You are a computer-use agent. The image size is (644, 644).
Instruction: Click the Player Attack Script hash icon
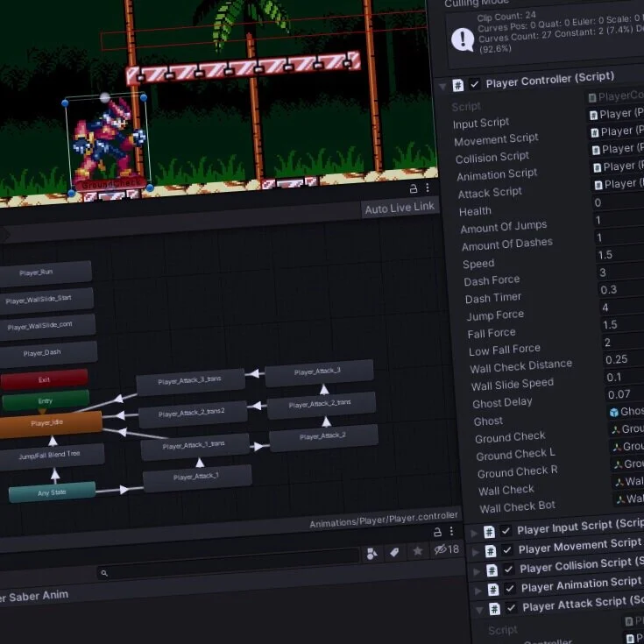click(494, 609)
